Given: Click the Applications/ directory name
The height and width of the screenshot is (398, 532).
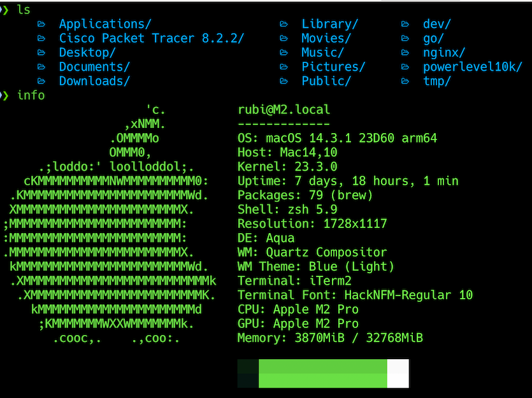Looking at the screenshot, I should point(105,24).
